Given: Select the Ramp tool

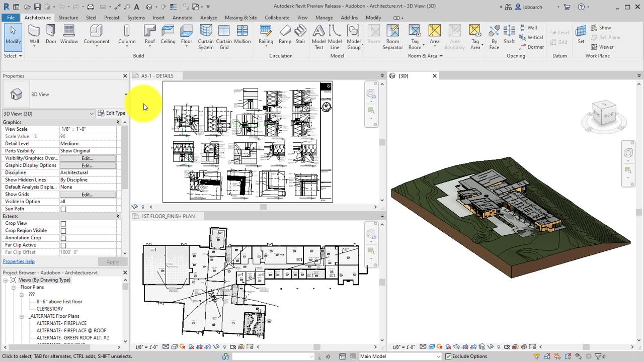Looking at the screenshot, I should pos(285,35).
